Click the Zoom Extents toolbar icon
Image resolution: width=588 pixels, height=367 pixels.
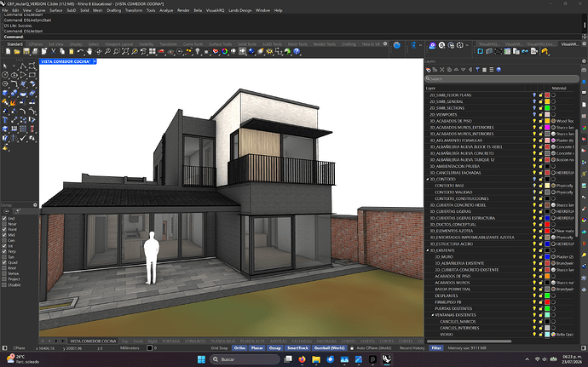[x=125, y=51]
